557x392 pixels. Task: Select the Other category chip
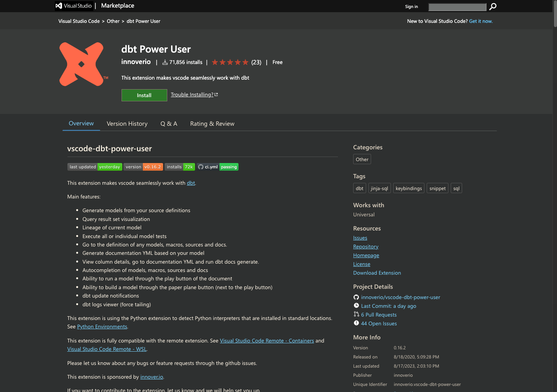coord(362,159)
